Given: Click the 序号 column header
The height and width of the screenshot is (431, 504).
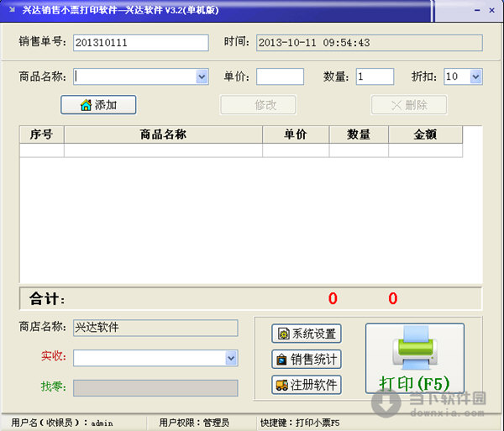Looking at the screenshot, I should [42, 134].
